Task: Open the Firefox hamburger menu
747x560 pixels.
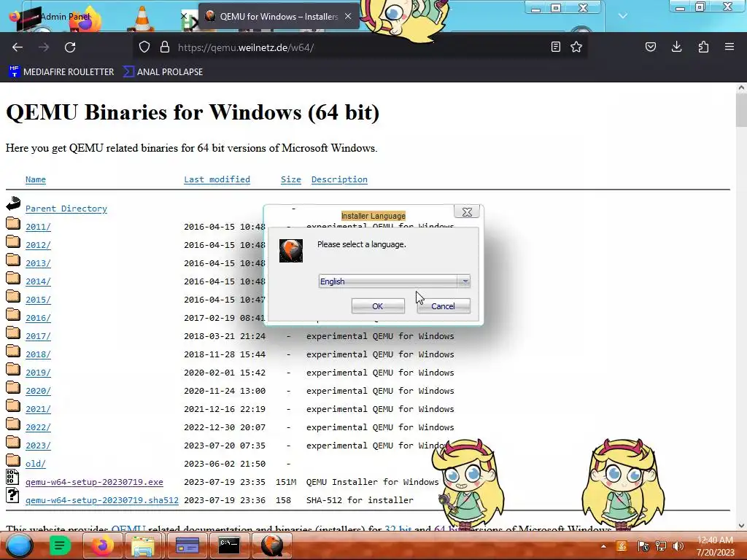Action: tap(729, 47)
